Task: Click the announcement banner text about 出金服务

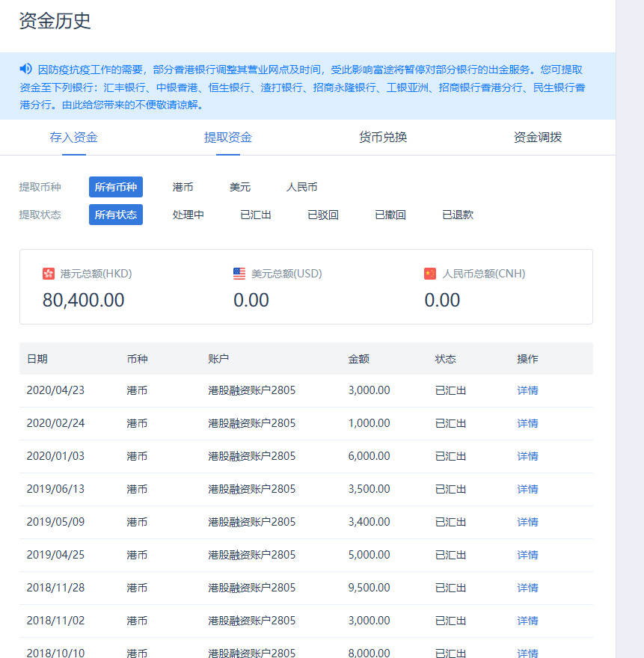Action: coord(302,87)
